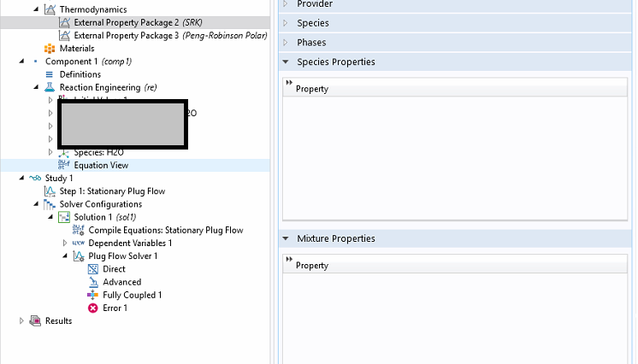Select the Solver Configurations node
The height and width of the screenshot is (364, 638).
pos(100,204)
